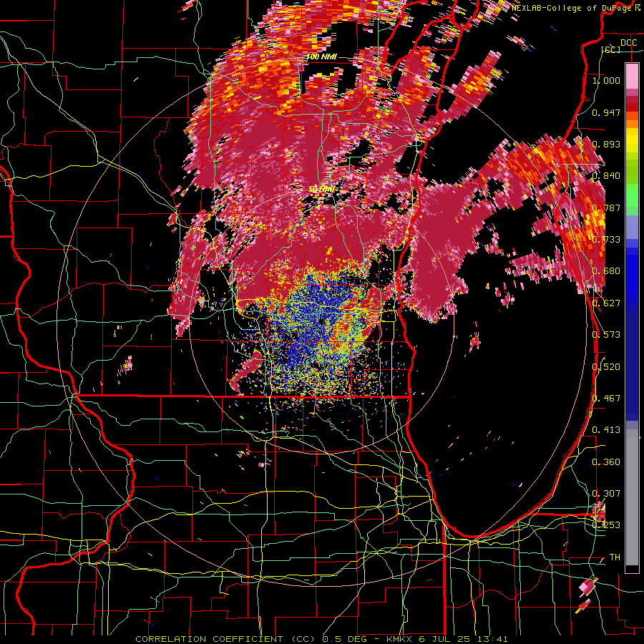Click the 0.467 scale value
This screenshot has height=644, width=644.
pos(606,399)
